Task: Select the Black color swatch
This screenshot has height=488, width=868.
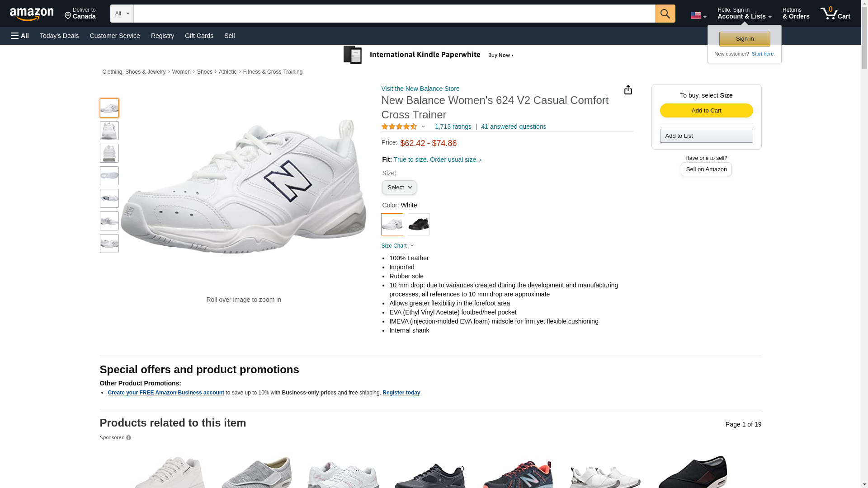Action: click(419, 224)
